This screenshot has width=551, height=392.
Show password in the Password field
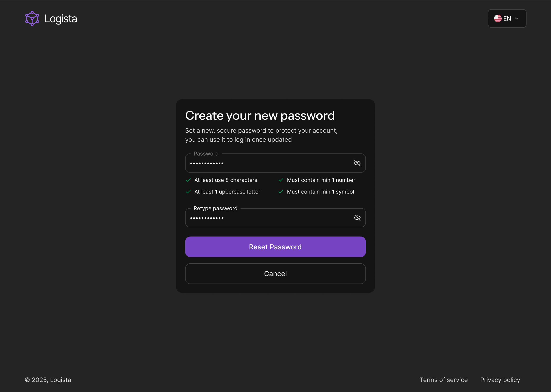357,163
